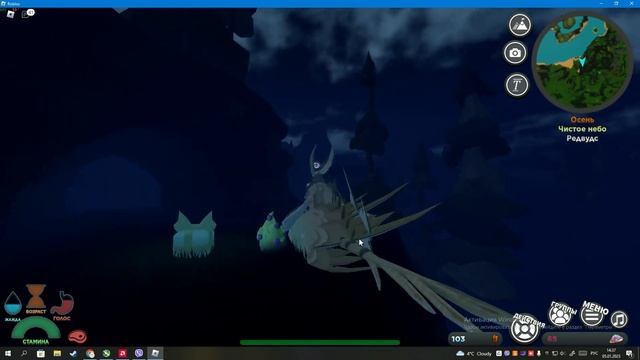Click the stomach Голод hunger icon

[x=62, y=305]
